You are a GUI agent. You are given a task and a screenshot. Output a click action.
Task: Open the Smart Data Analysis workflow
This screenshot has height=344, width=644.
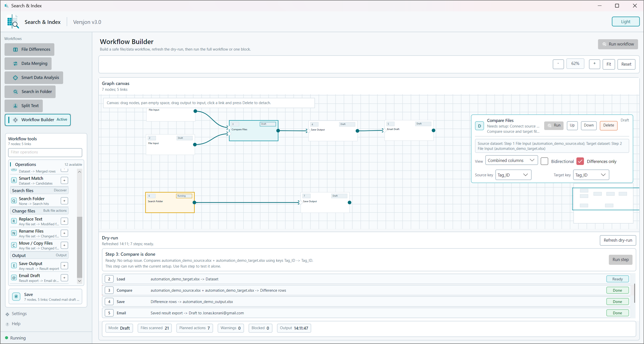point(34,78)
